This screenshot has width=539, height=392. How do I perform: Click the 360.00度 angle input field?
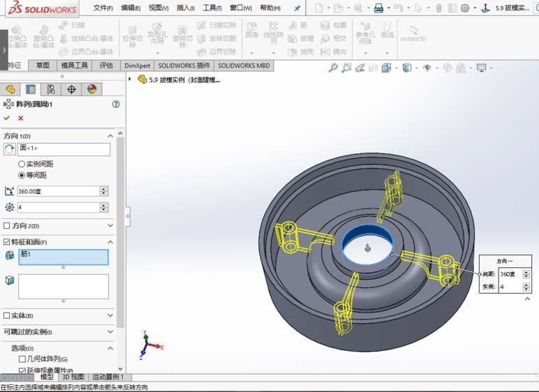(59, 191)
